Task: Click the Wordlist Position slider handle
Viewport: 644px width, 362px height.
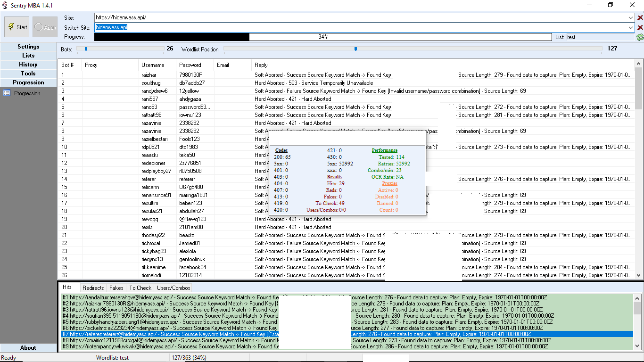Action: tap(355, 49)
